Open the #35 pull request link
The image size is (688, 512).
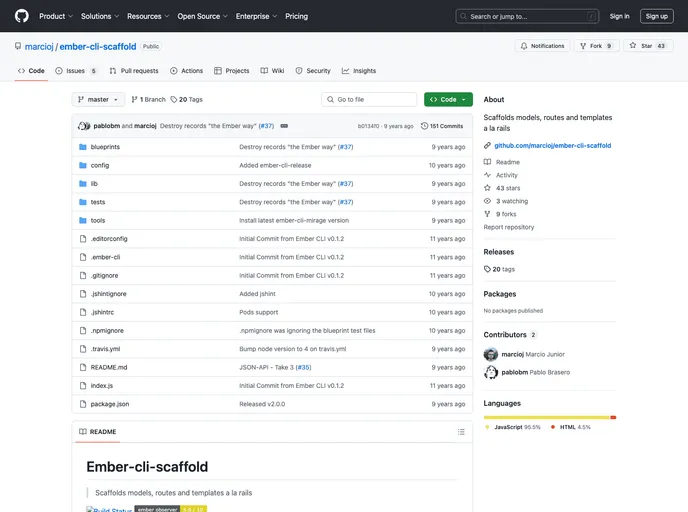pyautogui.click(x=303, y=368)
